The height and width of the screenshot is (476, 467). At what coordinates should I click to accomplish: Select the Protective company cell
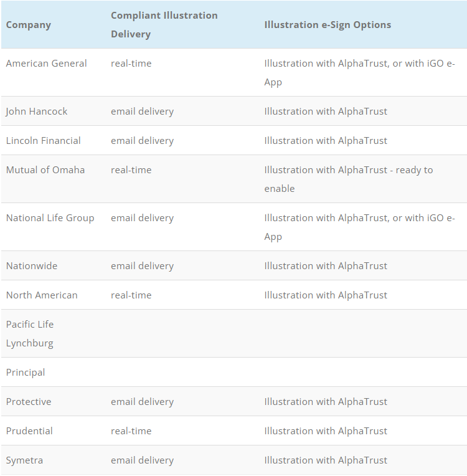point(29,402)
